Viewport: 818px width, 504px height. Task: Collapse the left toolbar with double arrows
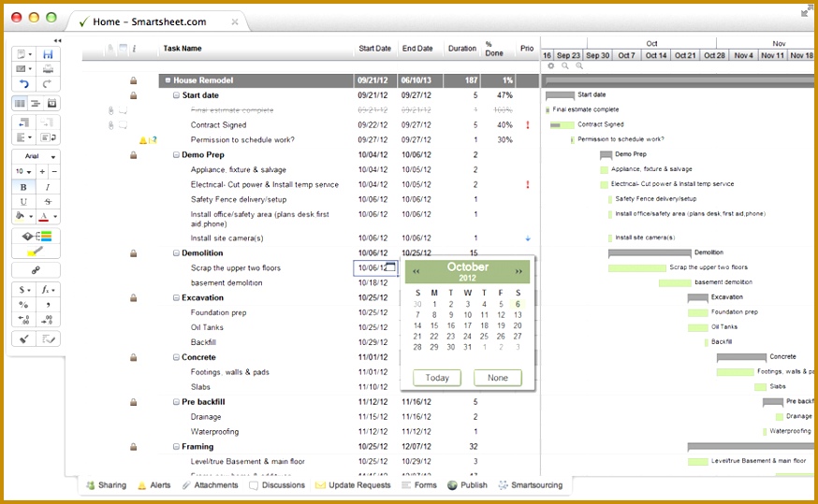click(x=57, y=40)
